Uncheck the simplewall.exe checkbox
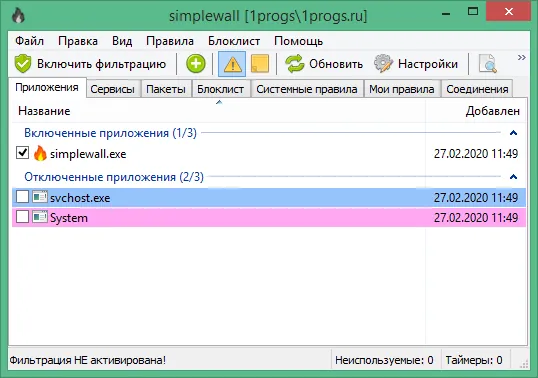Screen dimensions: 538x378 (22, 153)
